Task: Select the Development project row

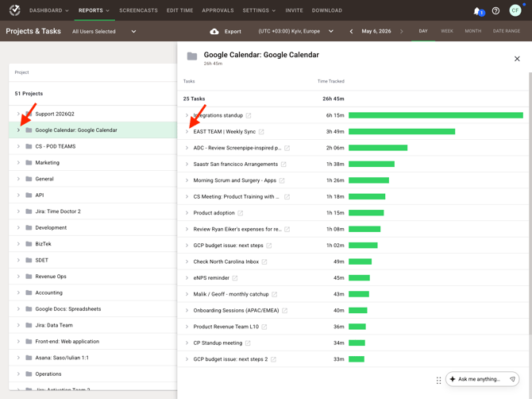Action: coord(93,227)
